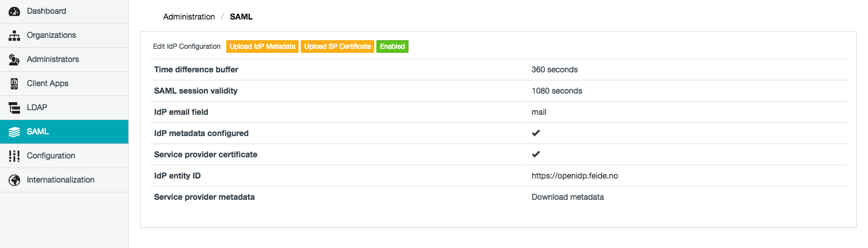The image size is (868, 248).
Task: Click the Service provider certificate checkmark
Action: (x=536, y=154)
